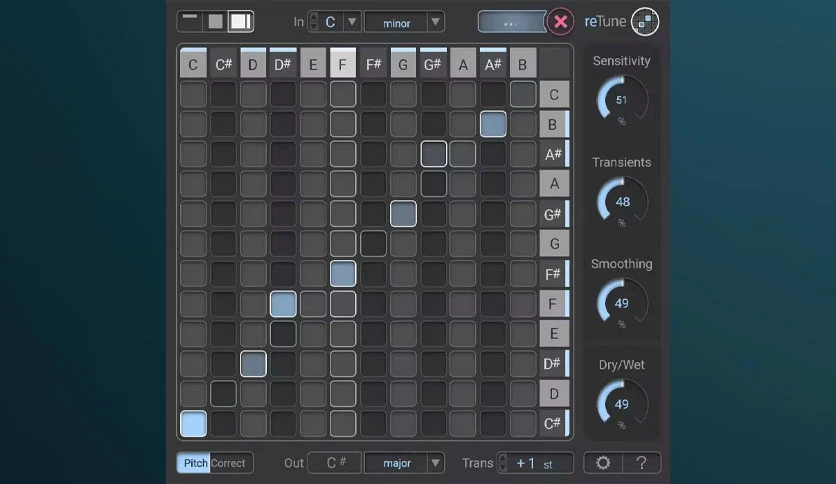This screenshot has width=836, height=484.
Task: Click the Trans semitone stepper arrows
Action: click(502, 463)
